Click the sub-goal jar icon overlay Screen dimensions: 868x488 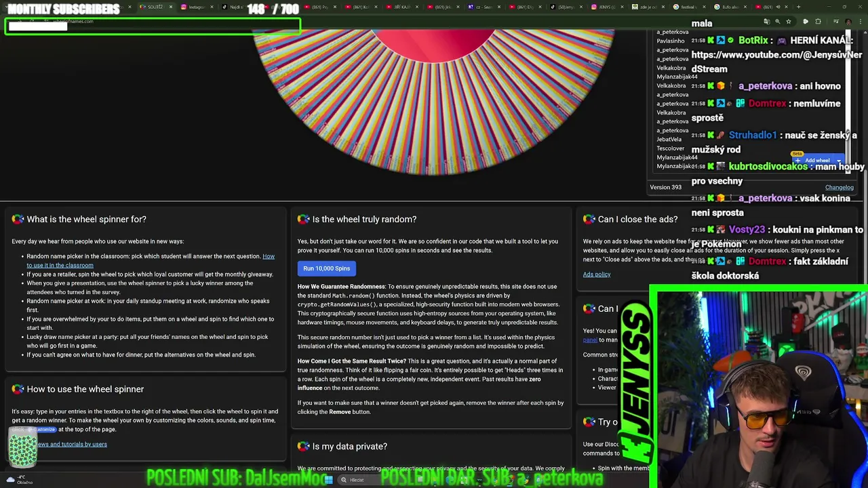pos(22,449)
